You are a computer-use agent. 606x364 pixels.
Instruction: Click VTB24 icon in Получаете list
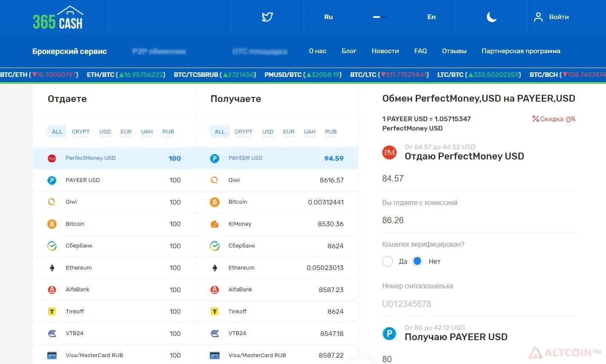pyautogui.click(x=214, y=333)
